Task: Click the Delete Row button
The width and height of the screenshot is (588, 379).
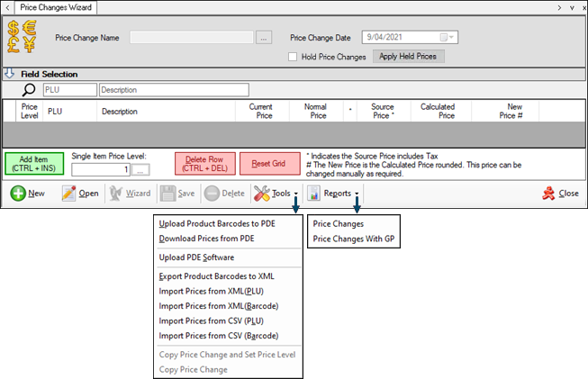Action: pos(204,164)
